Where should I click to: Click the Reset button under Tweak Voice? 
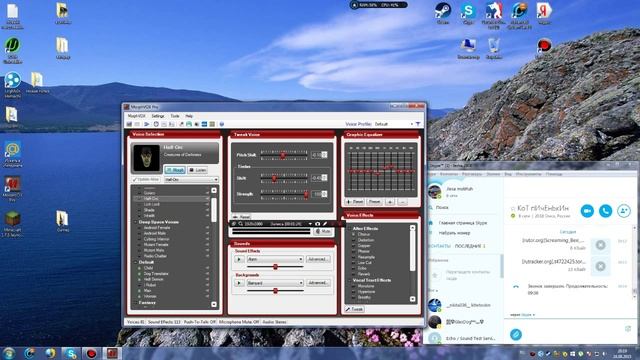click(241, 217)
